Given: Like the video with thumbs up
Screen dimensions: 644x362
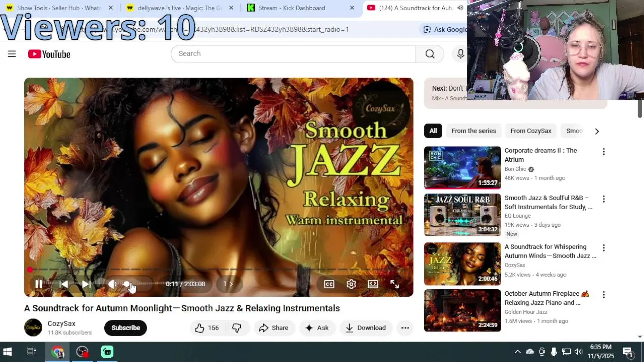Looking at the screenshot, I should [207, 328].
